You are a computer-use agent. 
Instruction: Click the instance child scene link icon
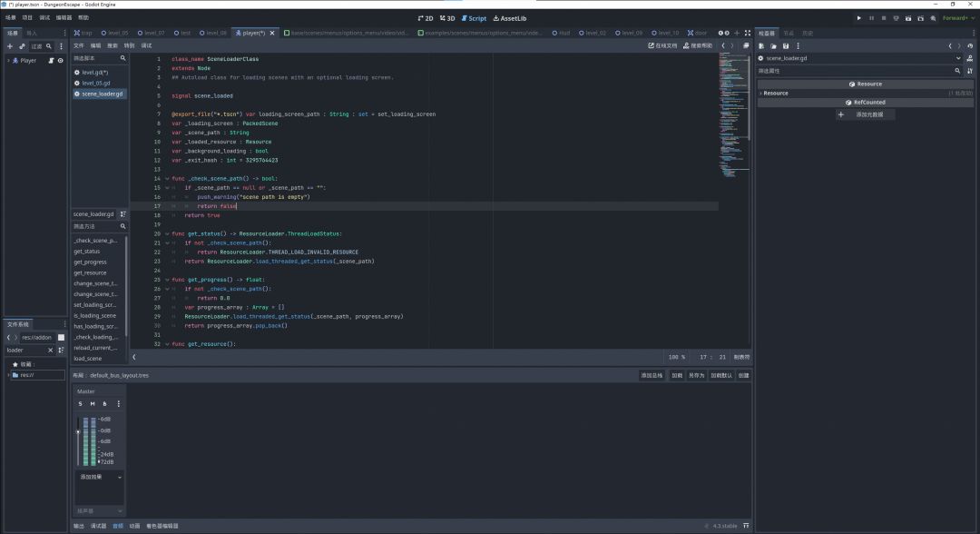22,46
